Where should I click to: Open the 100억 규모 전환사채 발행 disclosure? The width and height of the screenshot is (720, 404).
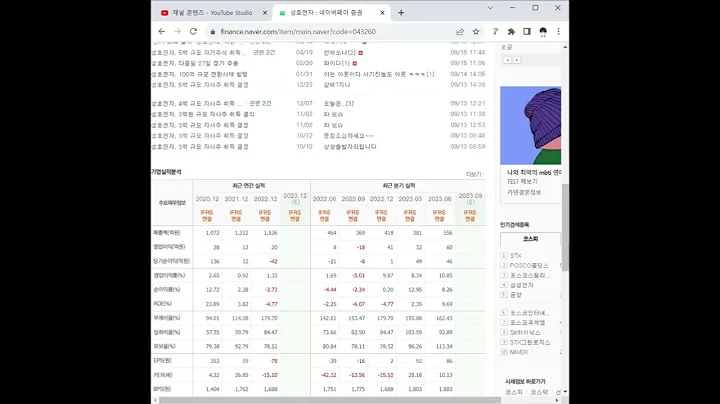199,74
